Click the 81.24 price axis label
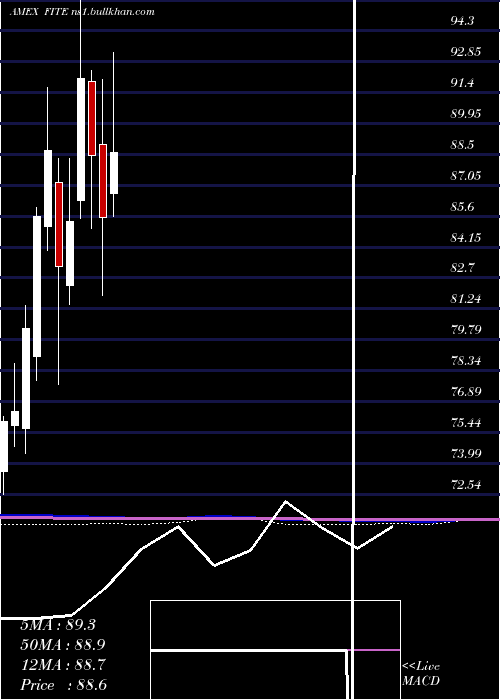The width and height of the screenshot is (500, 700). click(x=466, y=299)
